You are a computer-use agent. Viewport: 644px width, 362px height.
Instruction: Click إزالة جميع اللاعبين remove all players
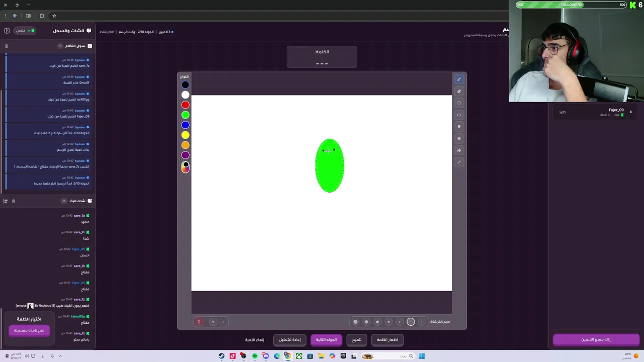click(596, 340)
